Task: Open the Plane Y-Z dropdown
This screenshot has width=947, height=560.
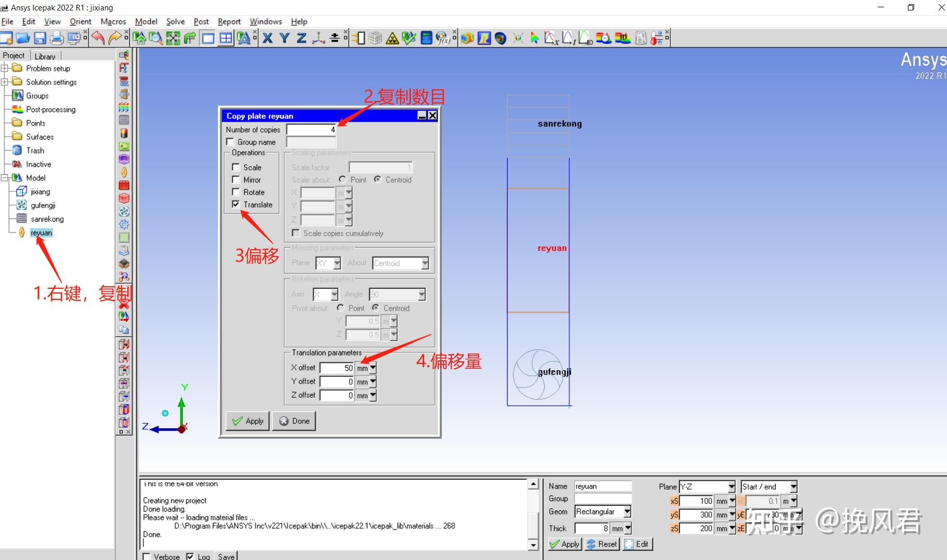Action: point(731,486)
